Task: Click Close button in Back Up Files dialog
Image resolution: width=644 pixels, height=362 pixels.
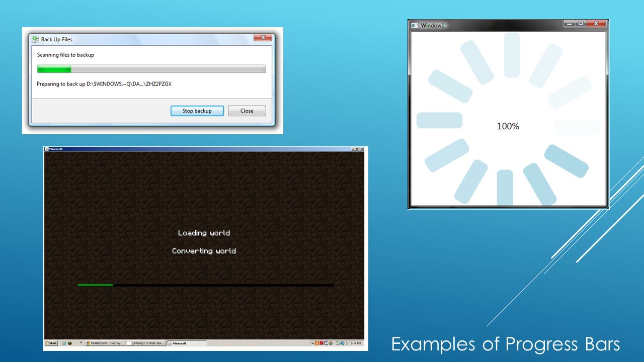Action: pyautogui.click(x=247, y=111)
